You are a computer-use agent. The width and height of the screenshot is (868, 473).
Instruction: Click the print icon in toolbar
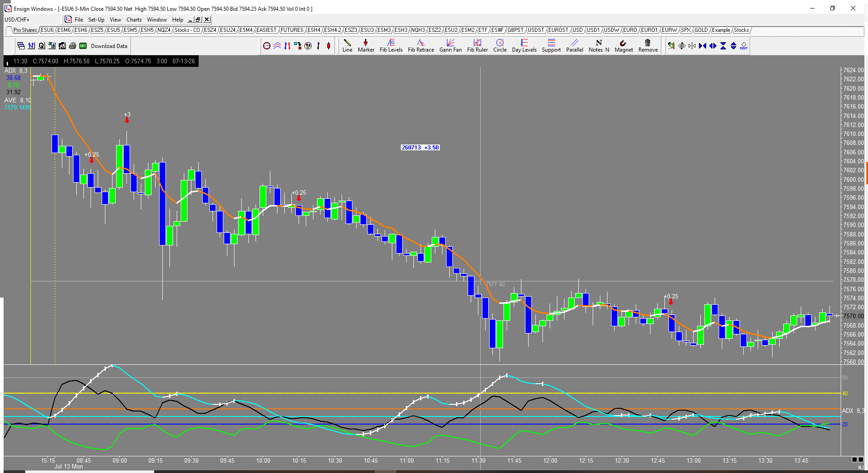pos(73,46)
